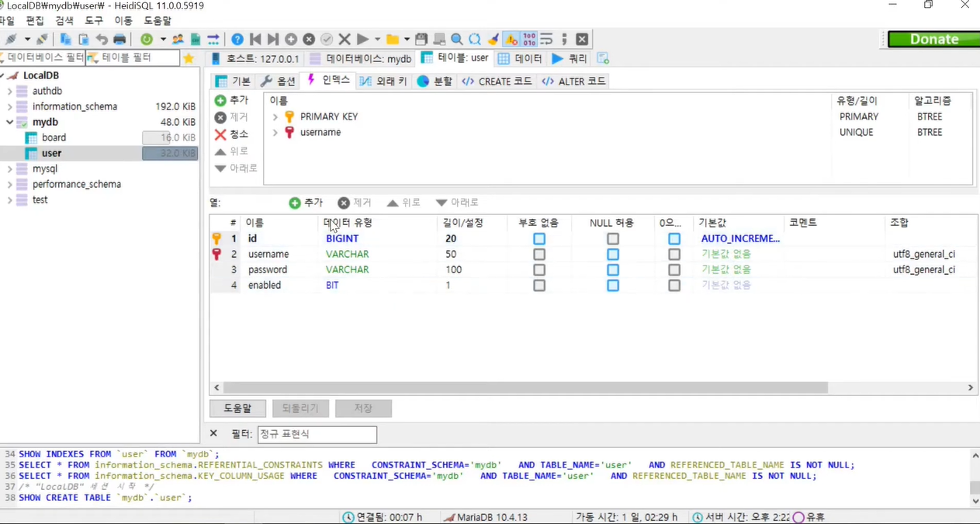Click the copy icon in toolbar
The height and width of the screenshot is (524, 980).
pos(66,39)
